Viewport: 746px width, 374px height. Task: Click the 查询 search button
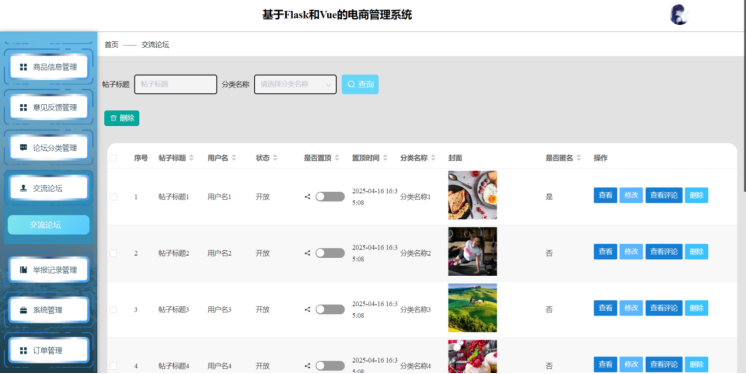(360, 84)
